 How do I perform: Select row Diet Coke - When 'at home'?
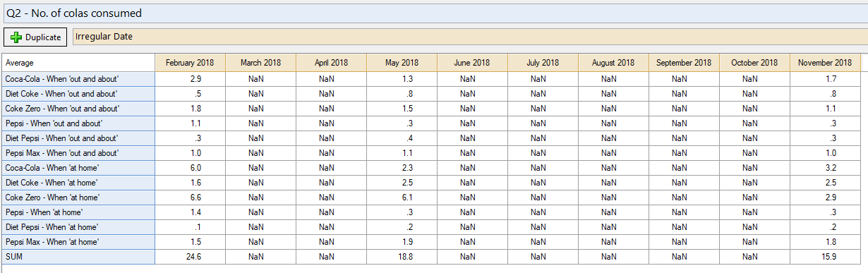[x=78, y=183]
